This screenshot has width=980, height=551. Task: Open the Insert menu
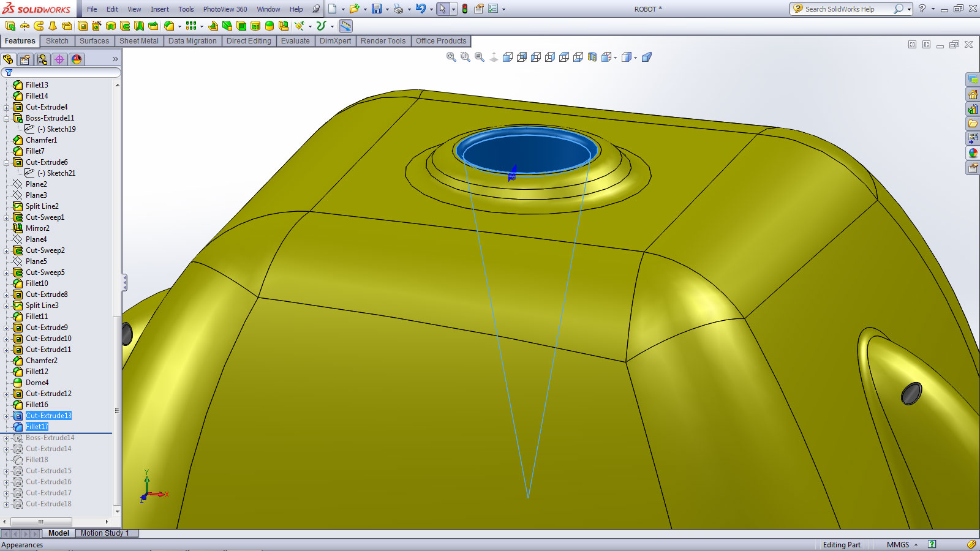tap(160, 9)
